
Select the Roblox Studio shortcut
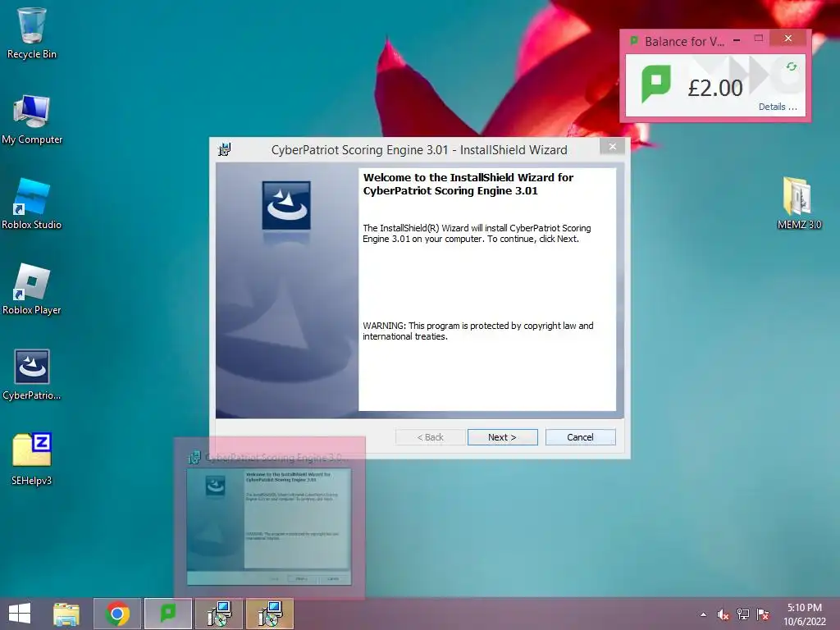click(x=32, y=204)
